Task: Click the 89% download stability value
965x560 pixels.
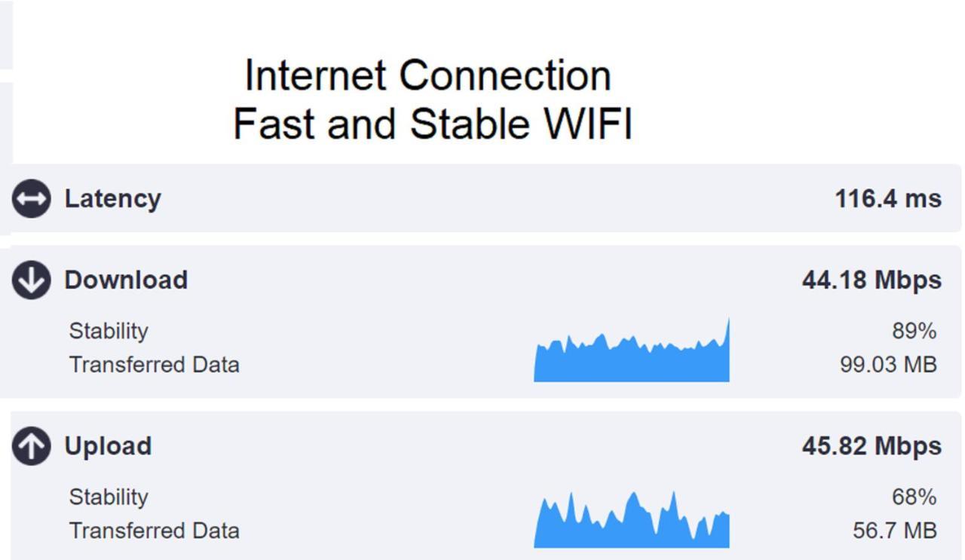Action: (914, 331)
